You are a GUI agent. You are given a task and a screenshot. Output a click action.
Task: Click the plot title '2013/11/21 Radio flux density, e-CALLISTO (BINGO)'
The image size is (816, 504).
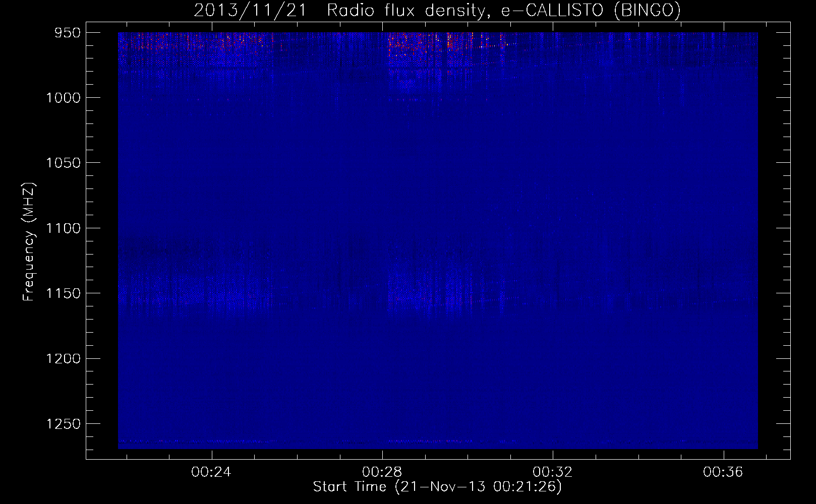coord(437,10)
